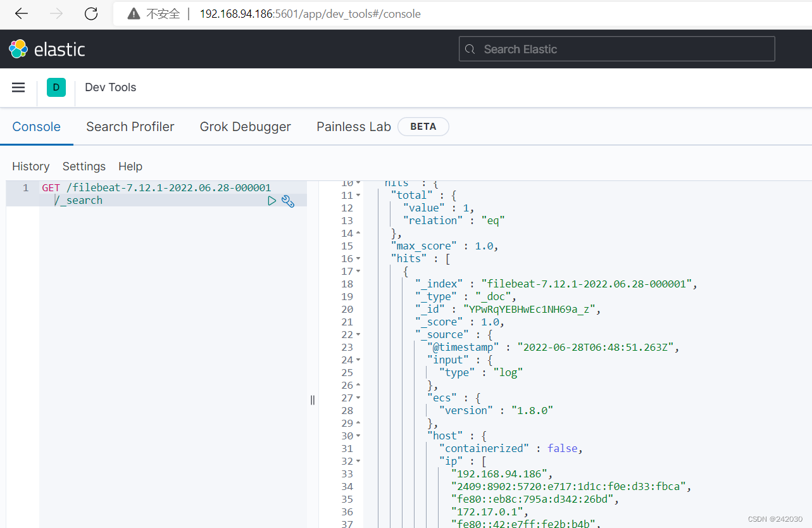
Task: Open the hamburger navigation menu
Action: click(x=18, y=87)
